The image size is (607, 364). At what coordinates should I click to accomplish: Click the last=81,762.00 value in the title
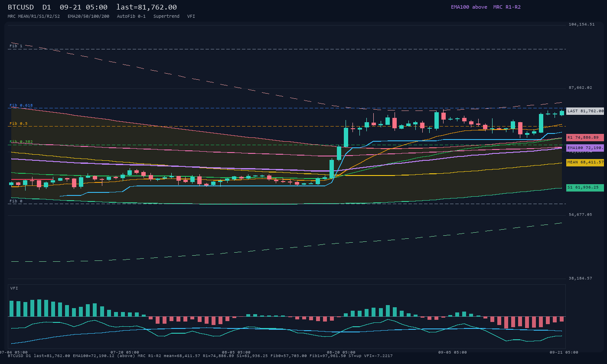[x=147, y=7]
